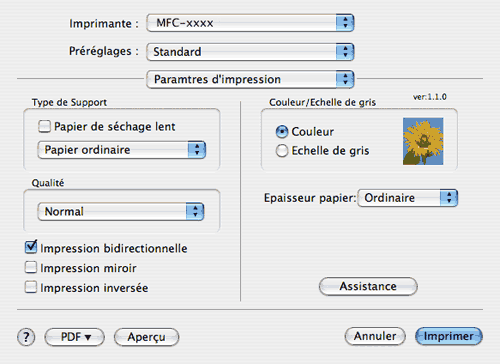Click the sunflower color preview image
500x364 pixels.
click(x=423, y=141)
